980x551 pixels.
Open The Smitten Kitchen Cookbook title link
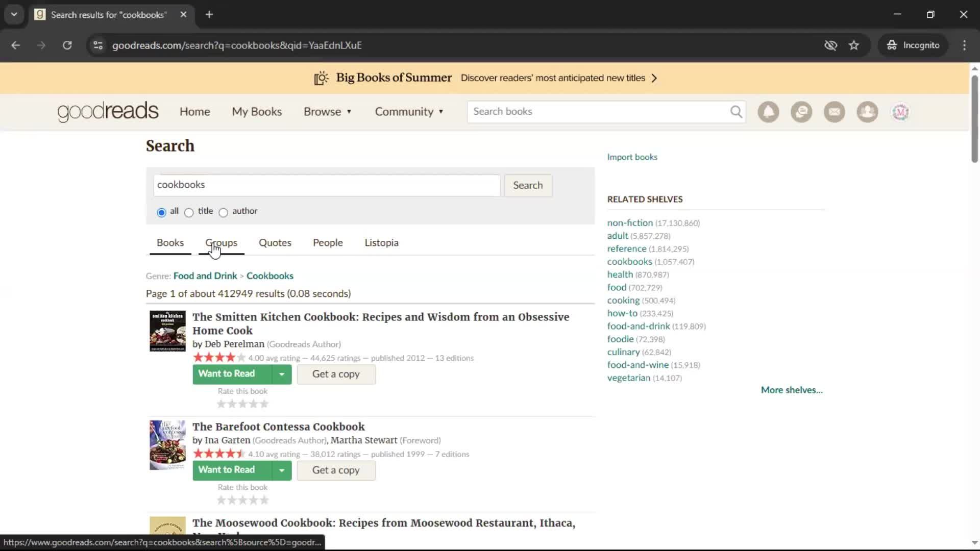[380, 324]
